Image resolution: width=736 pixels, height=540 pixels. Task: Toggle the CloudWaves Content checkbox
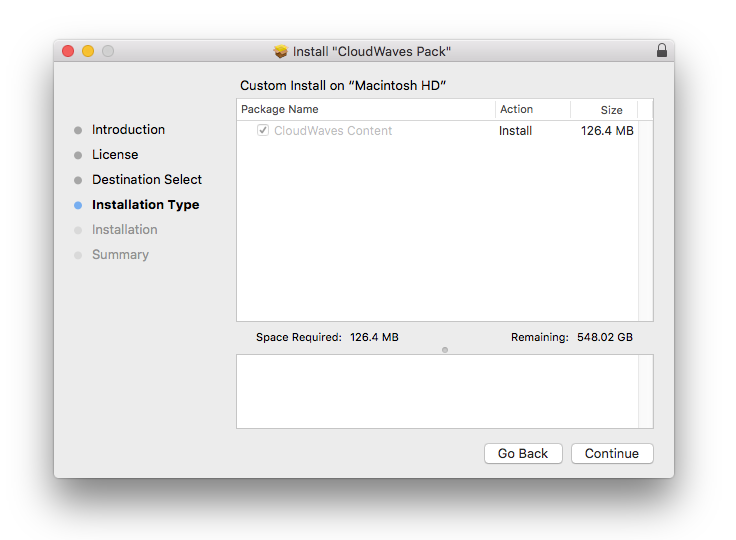(263, 131)
